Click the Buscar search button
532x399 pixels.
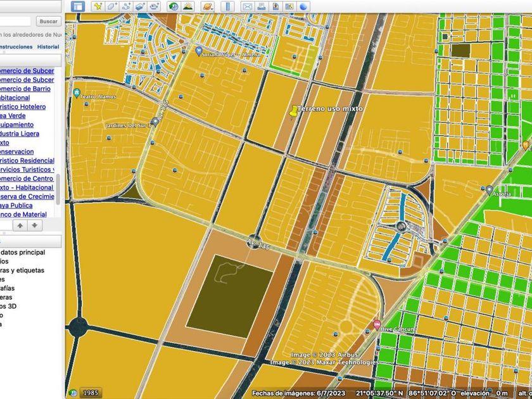pyautogui.click(x=48, y=21)
